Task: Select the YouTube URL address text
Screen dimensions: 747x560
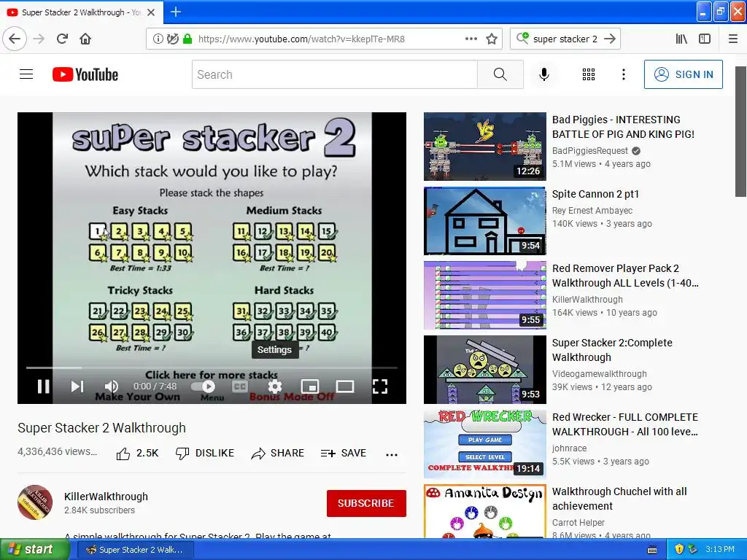Action: coord(301,39)
